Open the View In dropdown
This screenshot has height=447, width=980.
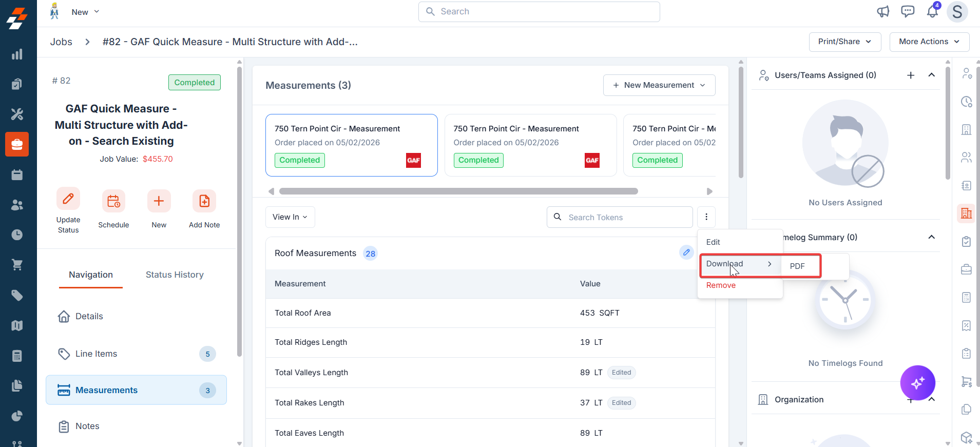[290, 217]
